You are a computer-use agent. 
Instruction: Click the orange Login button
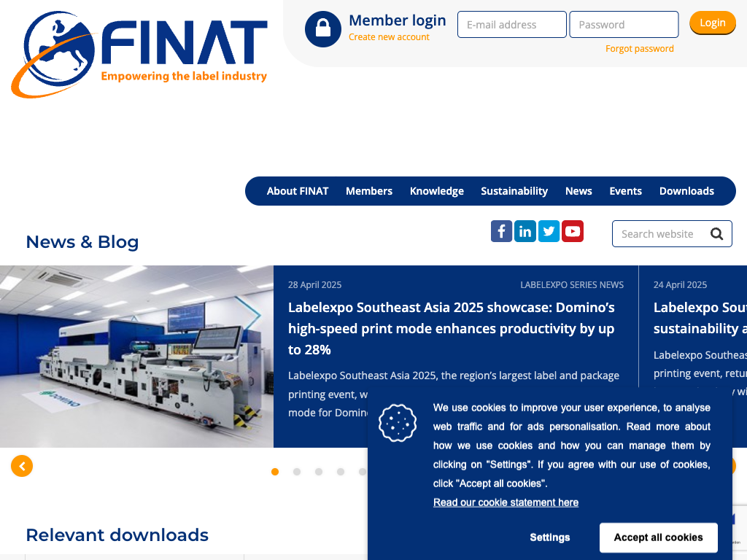[712, 23]
